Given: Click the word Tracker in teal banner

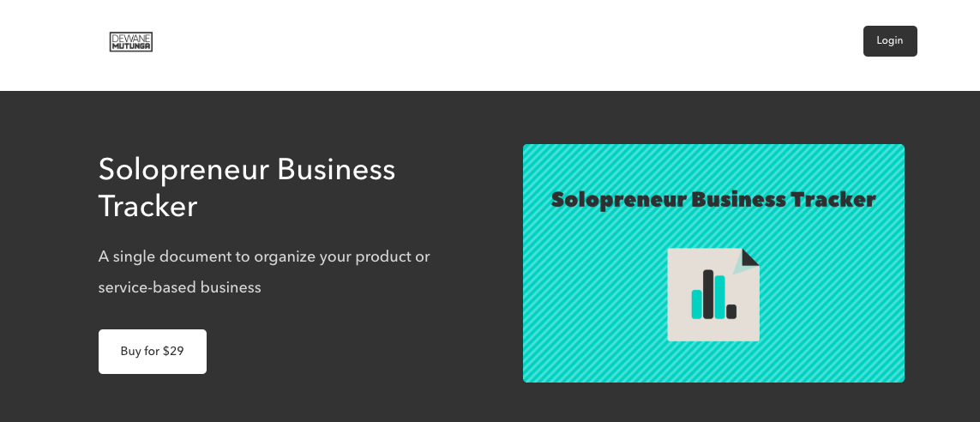Looking at the screenshot, I should (833, 200).
